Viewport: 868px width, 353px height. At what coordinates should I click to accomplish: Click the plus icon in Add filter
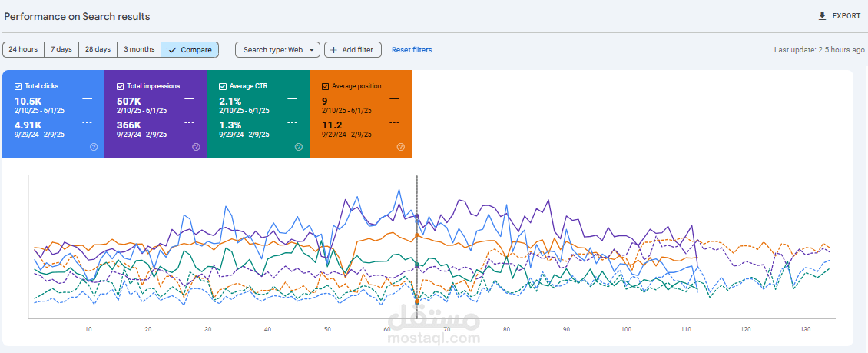[x=333, y=50]
